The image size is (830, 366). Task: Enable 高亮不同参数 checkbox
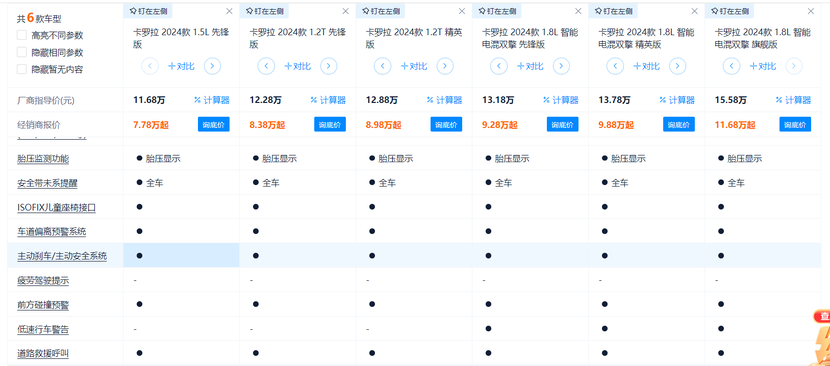(x=22, y=35)
